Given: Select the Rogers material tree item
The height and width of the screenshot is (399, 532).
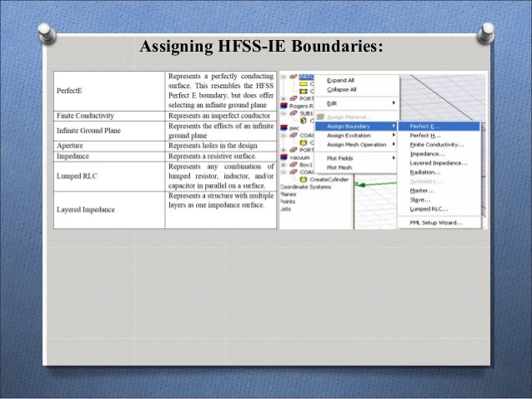Looking at the screenshot, I should [301, 106].
